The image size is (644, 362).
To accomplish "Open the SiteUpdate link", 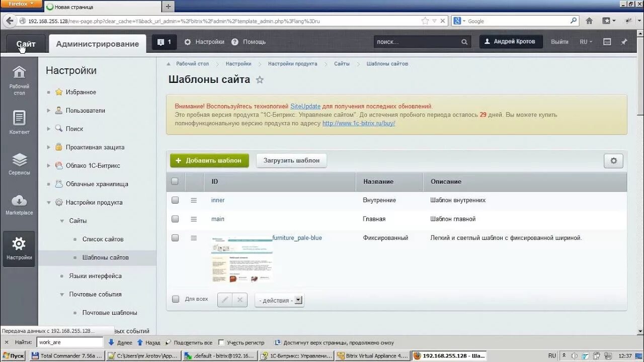I will click(305, 106).
